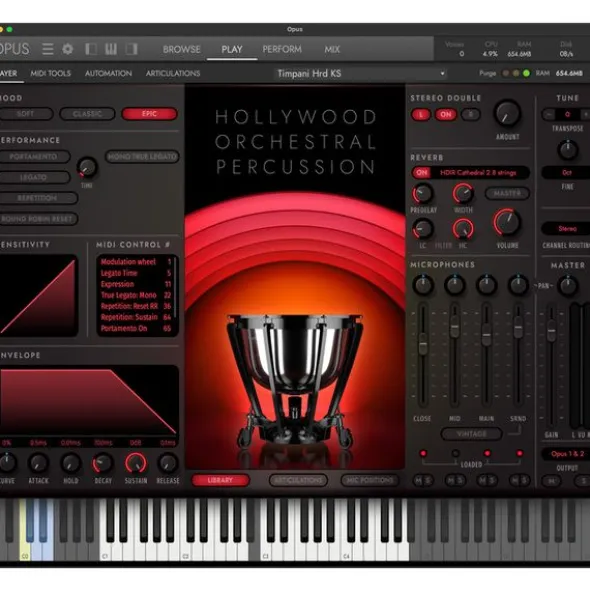
Task: Select the EPIC mood
Action: point(149,114)
